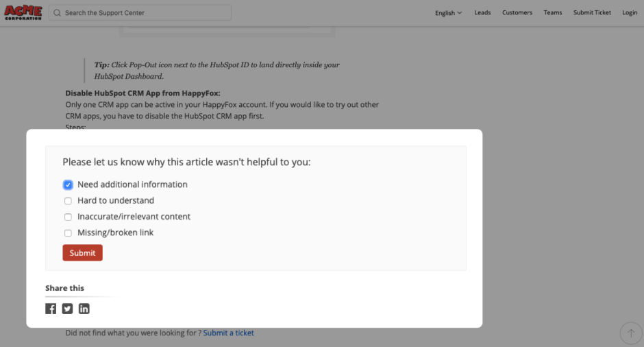Share article on Facebook
Image resolution: width=644 pixels, height=347 pixels.
tap(51, 309)
